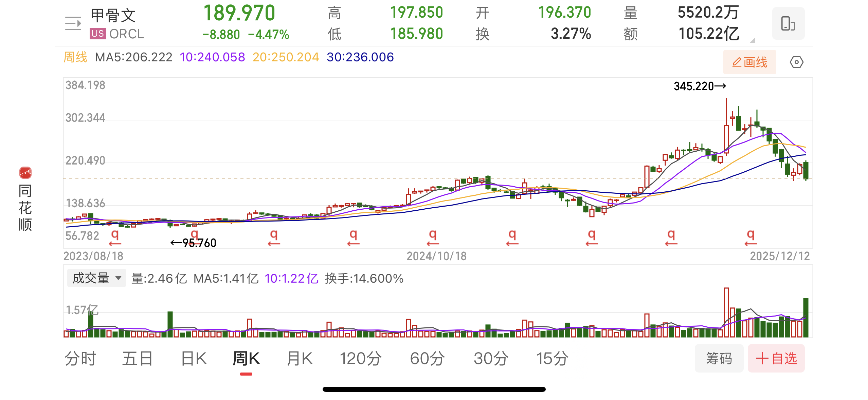Tap the last q earnings marker
The width and height of the screenshot is (868, 400).
[x=751, y=234]
